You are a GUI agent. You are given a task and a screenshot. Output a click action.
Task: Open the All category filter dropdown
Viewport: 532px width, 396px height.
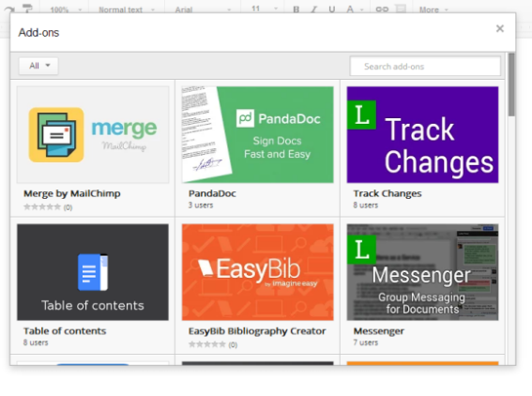click(x=38, y=66)
